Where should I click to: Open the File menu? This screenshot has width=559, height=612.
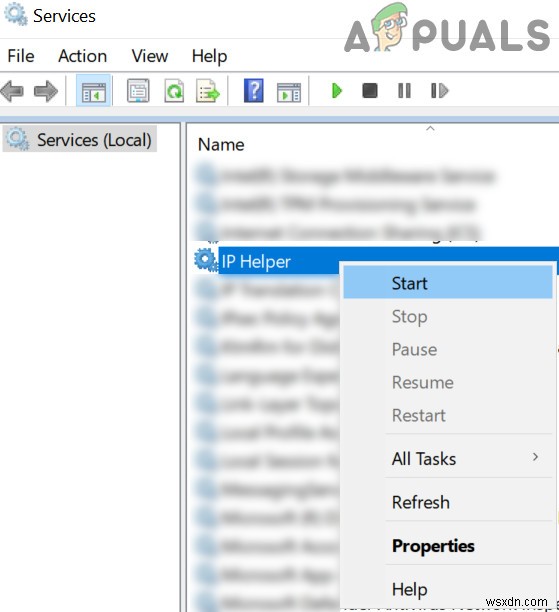21,56
